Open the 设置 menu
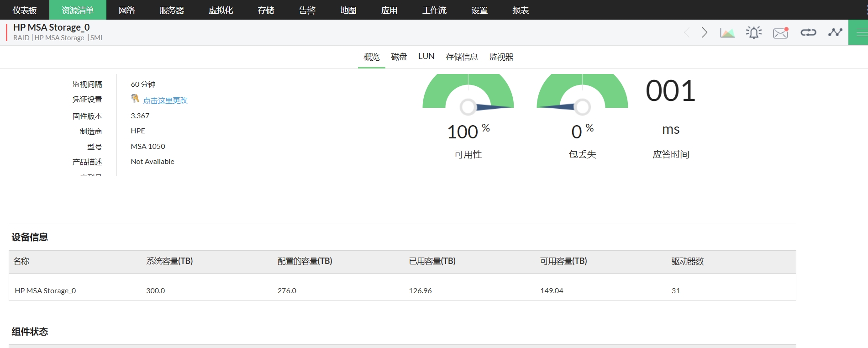 (x=479, y=10)
